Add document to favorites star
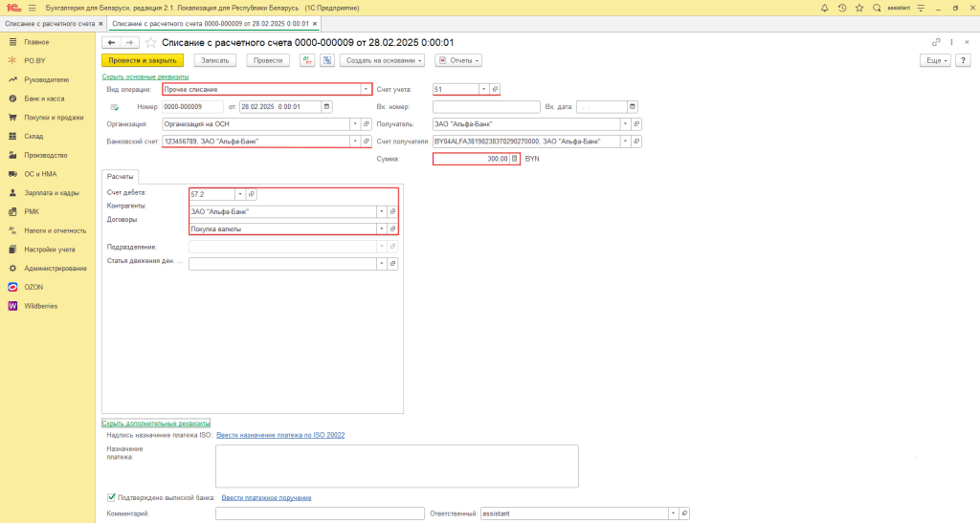980x523 pixels. (150, 42)
